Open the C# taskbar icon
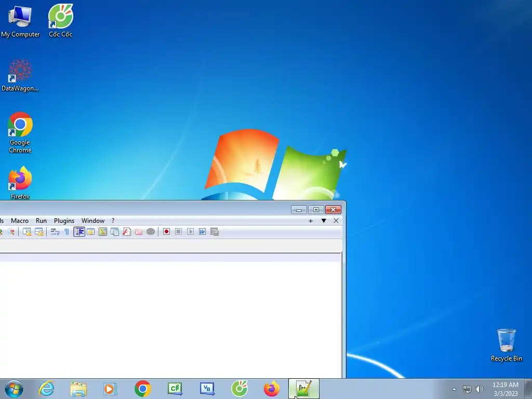532x399 pixels. tap(175, 389)
